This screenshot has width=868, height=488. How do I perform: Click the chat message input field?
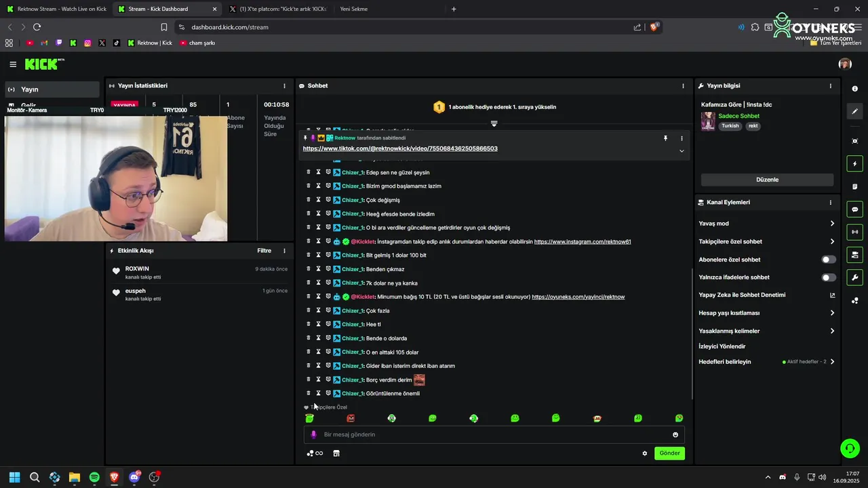[494, 434]
